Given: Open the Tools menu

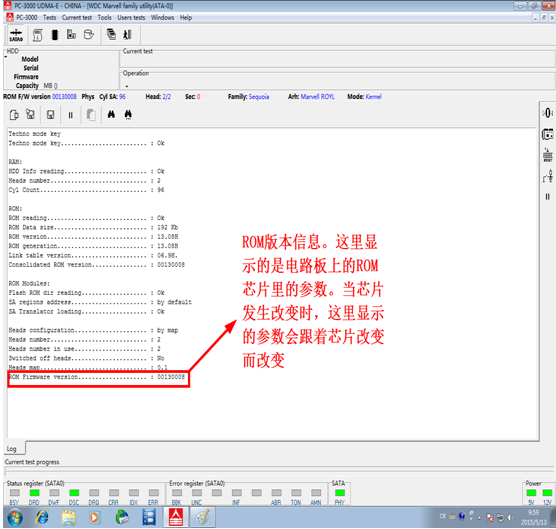Looking at the screenshot, I should point(105,17).
